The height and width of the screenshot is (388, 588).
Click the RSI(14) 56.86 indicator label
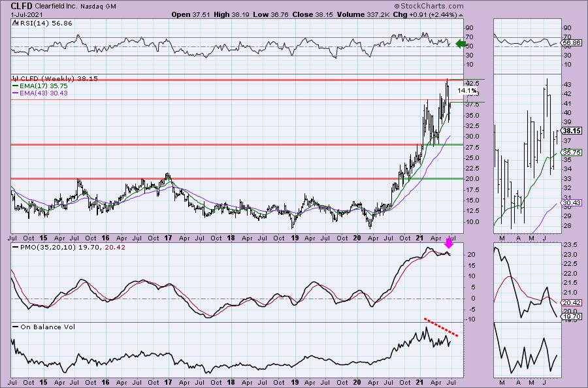[x=45, y=24]
